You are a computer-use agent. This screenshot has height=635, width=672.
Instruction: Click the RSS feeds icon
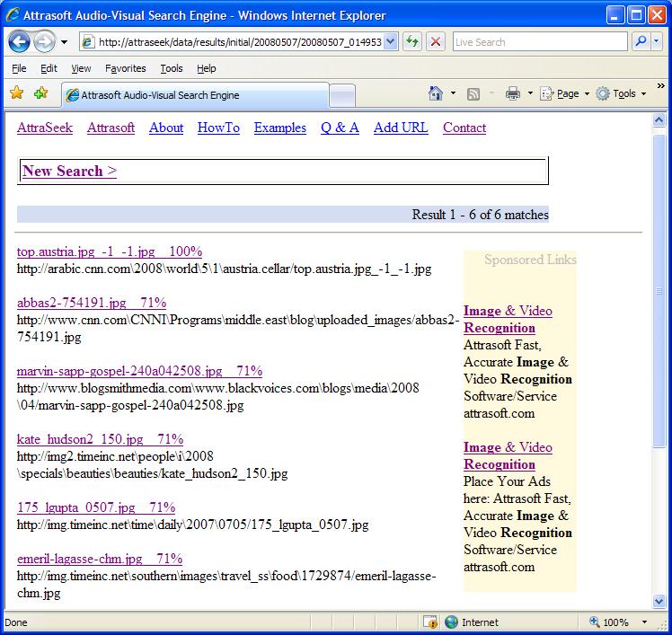[473, 93]
